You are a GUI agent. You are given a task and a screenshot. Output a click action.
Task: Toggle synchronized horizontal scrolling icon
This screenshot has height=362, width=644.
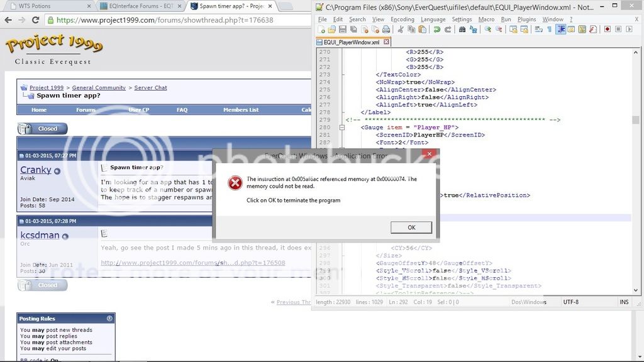click(x=524, y=30)
